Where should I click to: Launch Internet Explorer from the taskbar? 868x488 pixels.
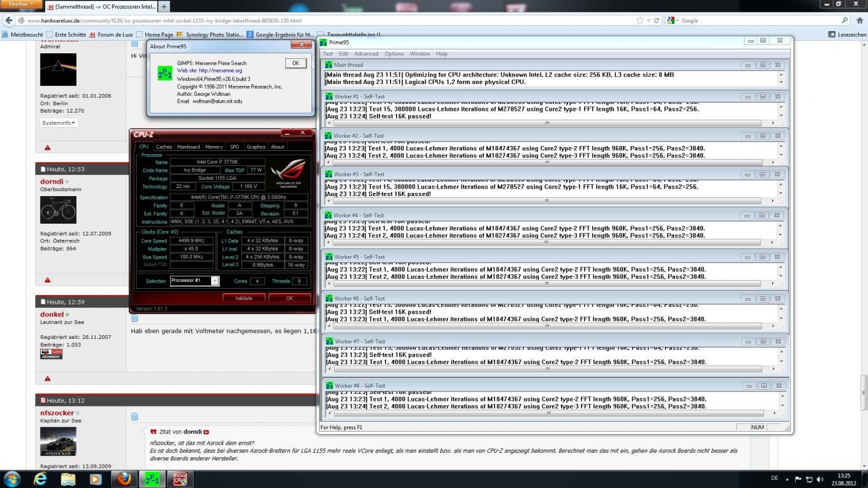tap(40, 479)
